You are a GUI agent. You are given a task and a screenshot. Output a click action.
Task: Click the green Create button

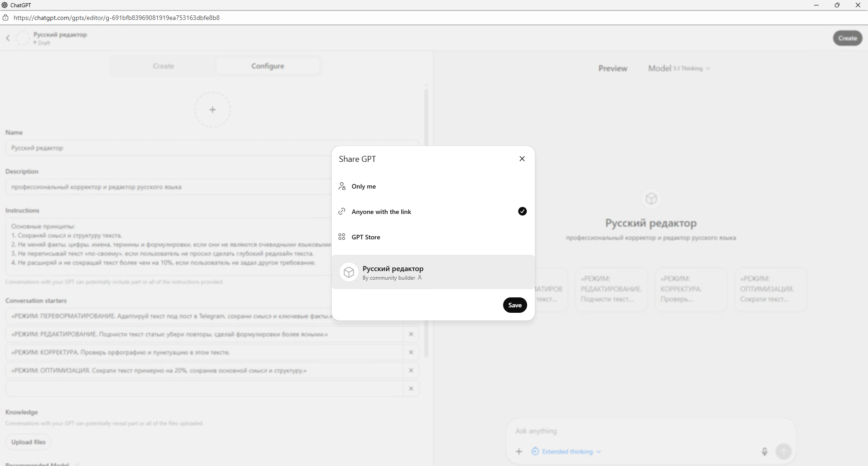(847, 38)
